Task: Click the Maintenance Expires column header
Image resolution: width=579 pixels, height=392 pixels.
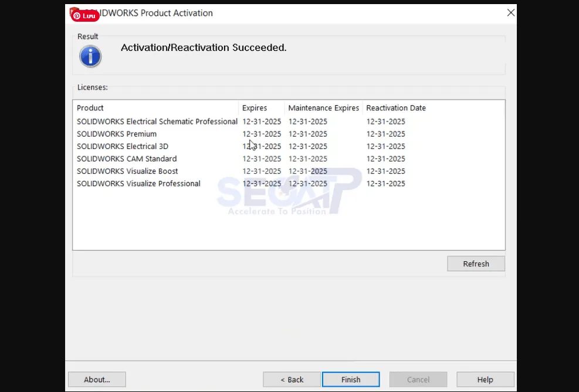Action: pos(323,108)
